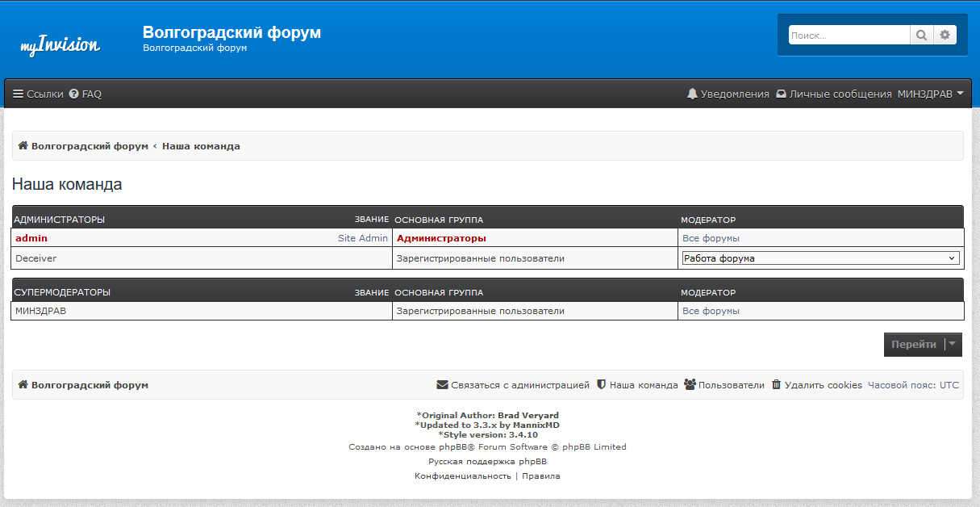
Task: Expand the arrow next to Перейти
Action: (953, 344)
